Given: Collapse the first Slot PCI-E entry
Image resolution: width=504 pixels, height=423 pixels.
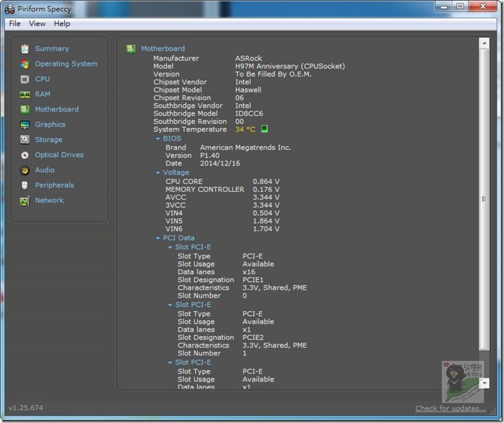Looking at the screenshot, I should pyautogui.click(x=170, y=247).
